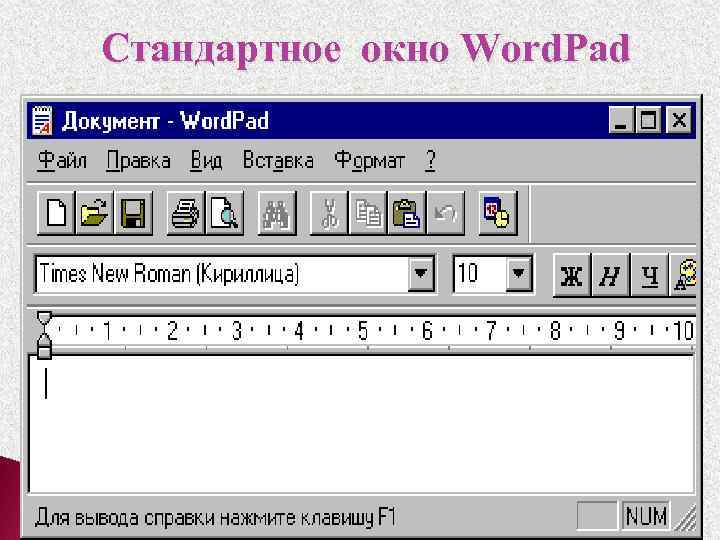This screenshot has height=540, width=720.
Task: Paste with the clipboard icon
Action: click(x=406, y=214)
